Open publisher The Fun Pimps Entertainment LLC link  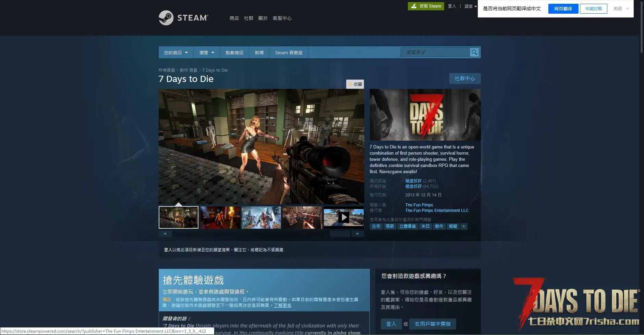click(437, 211)
